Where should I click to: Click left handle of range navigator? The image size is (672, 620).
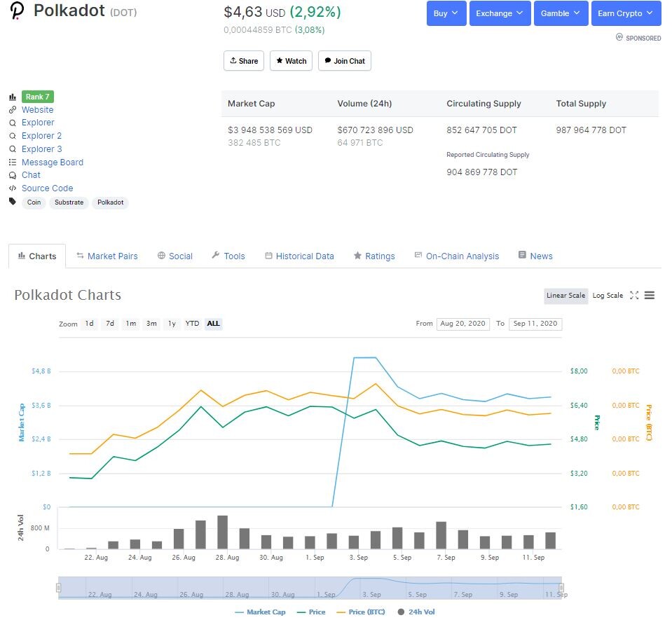click(59, 588)
